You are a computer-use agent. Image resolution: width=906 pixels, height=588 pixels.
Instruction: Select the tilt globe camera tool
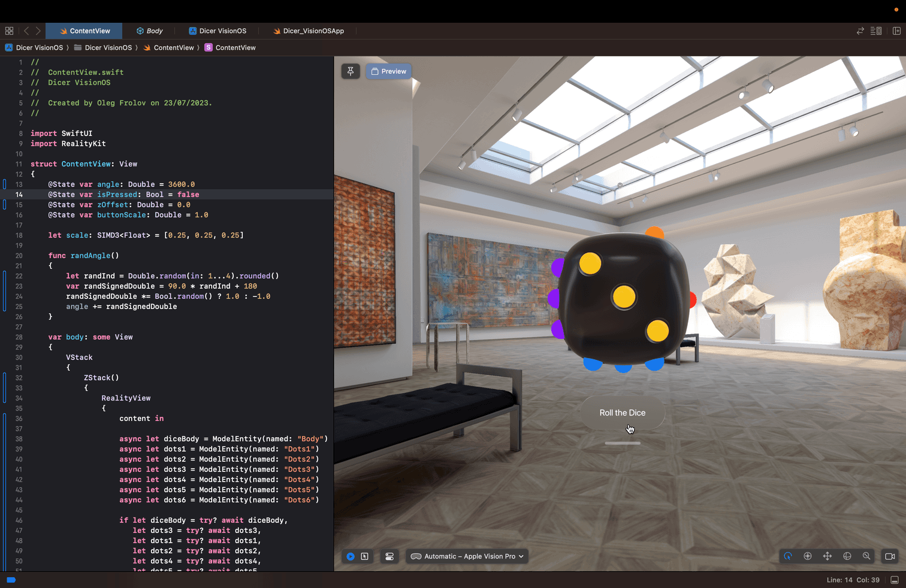(x=847, y=556)
